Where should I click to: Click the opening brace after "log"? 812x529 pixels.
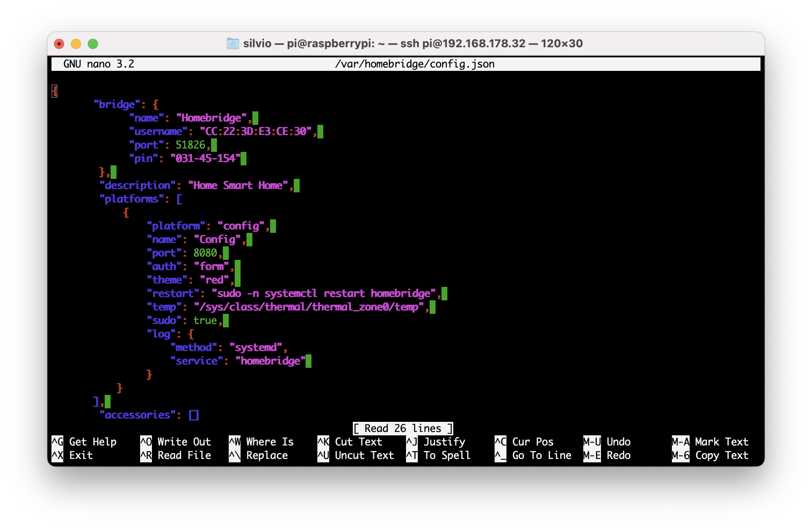191,334
